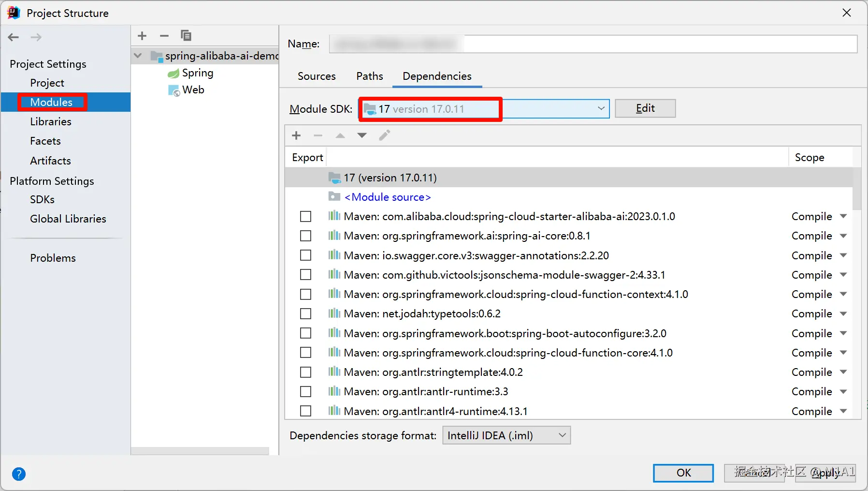Collapse the spring-alibaba-ai-demo module tree

click(138, 56)
